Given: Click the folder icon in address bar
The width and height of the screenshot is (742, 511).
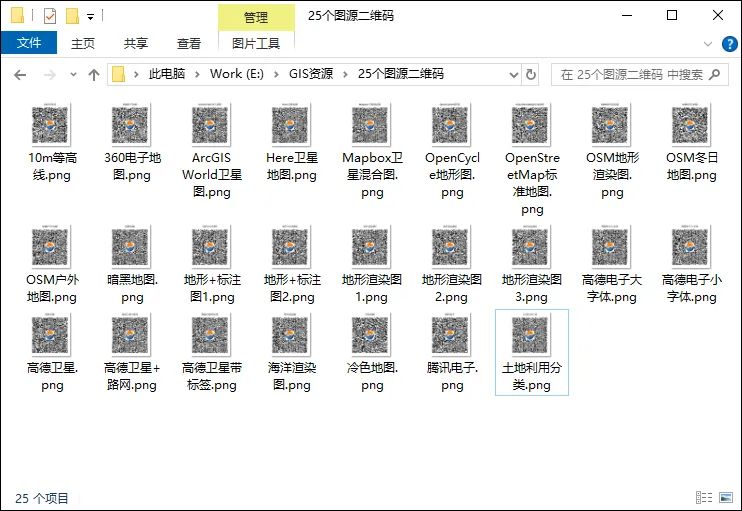Looking at the screenshot, I should 118,74.
